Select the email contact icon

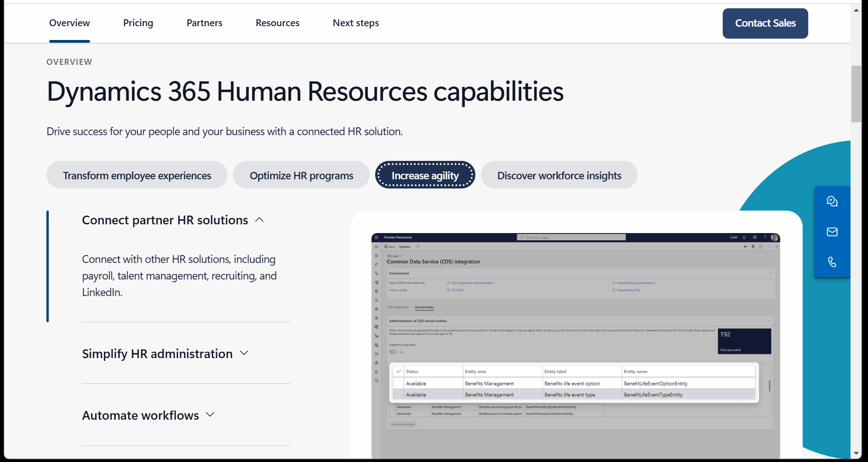tap(832, 232)
